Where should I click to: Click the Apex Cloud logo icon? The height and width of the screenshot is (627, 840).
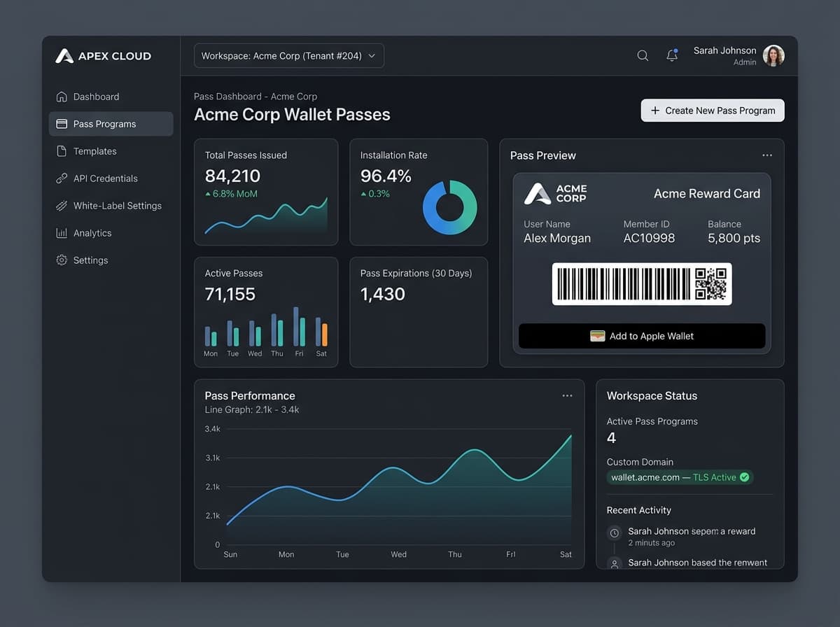coord(64,56)
